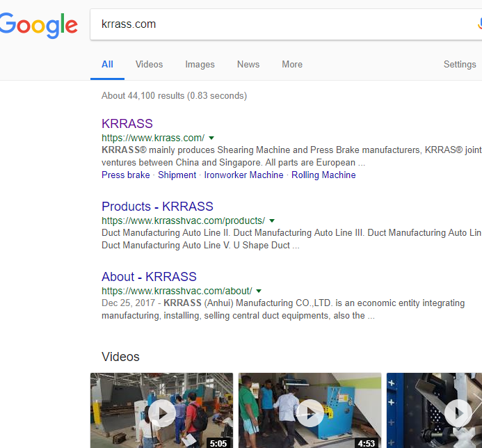
Task: Play the third video with blue frame
Action: tap(434, 410)
